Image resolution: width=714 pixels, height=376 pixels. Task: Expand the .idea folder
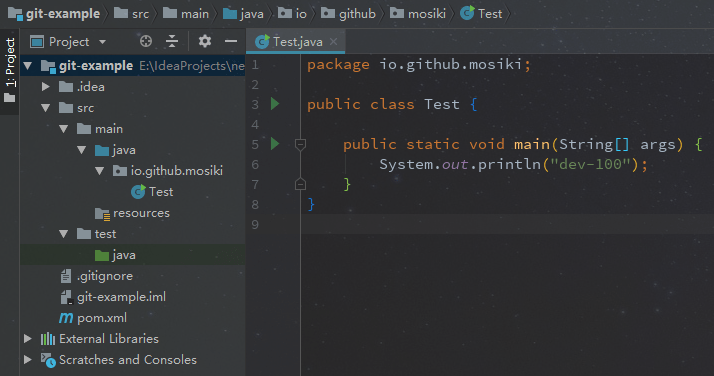46,86
